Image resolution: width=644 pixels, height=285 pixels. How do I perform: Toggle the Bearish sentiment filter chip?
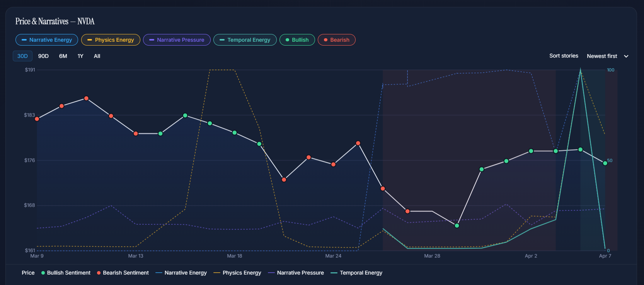336,40
